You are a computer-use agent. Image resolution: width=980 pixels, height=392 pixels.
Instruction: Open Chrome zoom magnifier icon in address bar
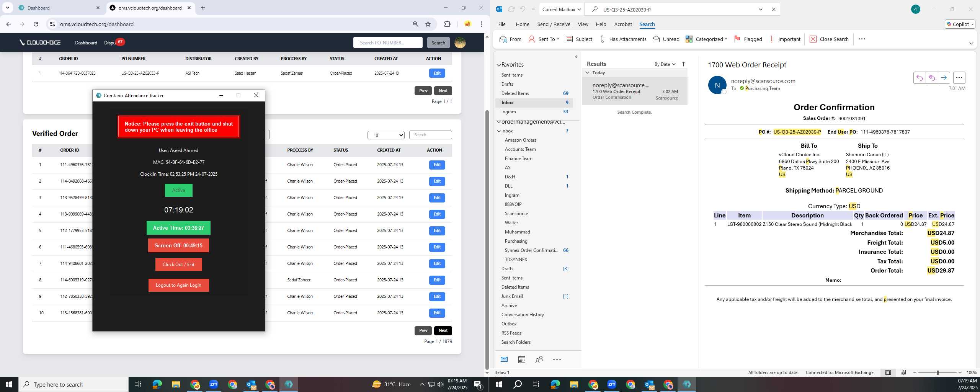click(415, 24)
